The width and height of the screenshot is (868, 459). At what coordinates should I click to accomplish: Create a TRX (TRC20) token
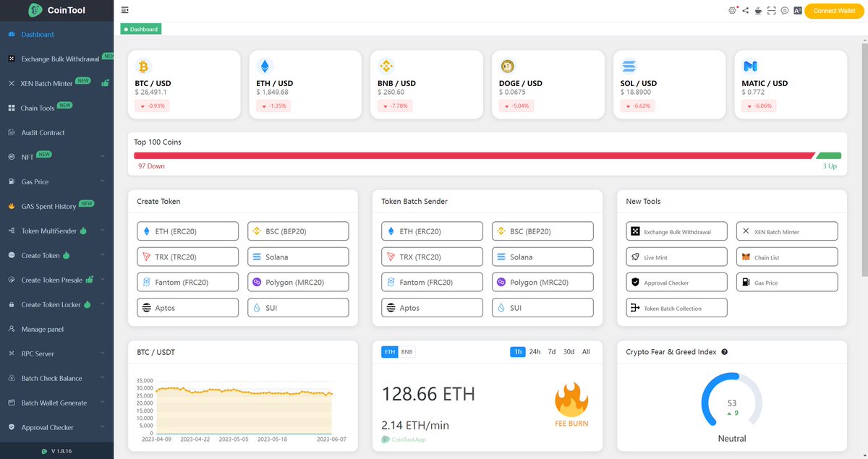187,257
